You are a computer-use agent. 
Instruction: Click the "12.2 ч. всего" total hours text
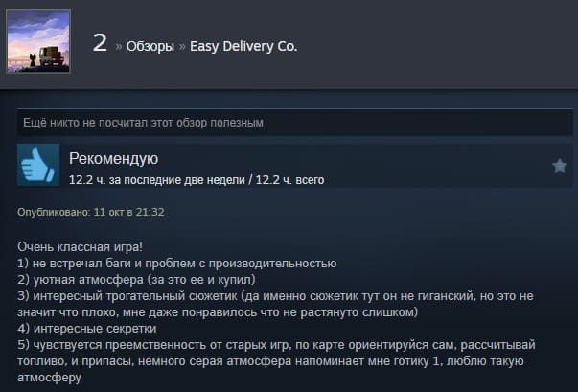(x=289, y=180)
